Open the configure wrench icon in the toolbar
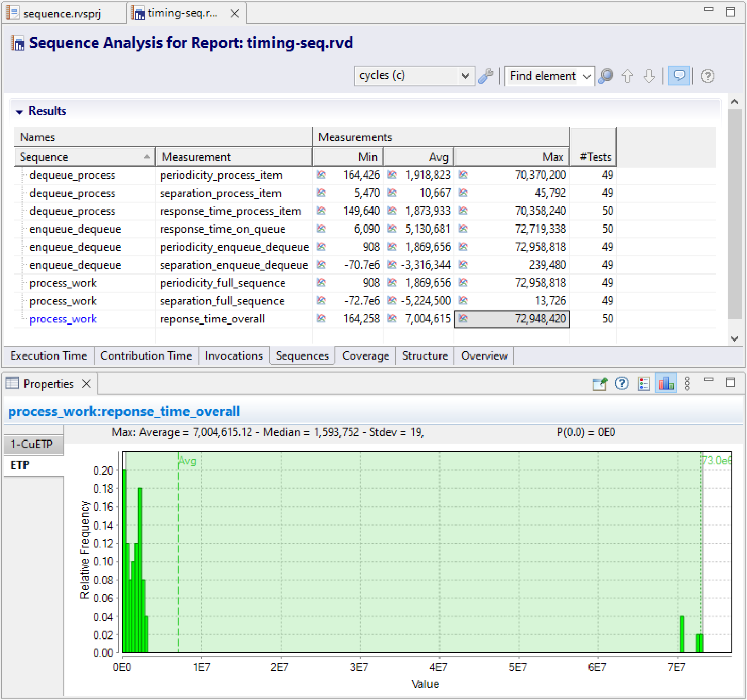 [486, 76]
